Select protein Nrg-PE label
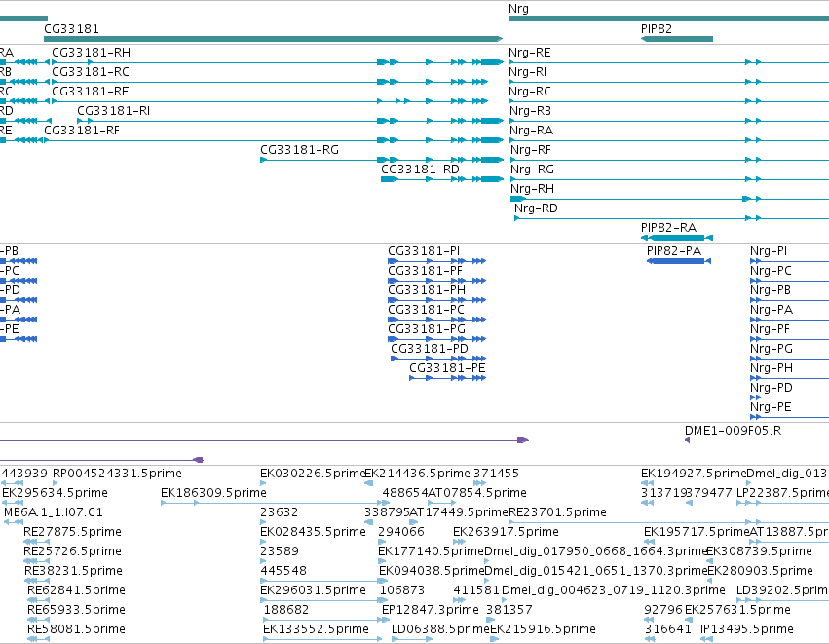The width and height of the screenshot is (829, 644). point(771,407)
